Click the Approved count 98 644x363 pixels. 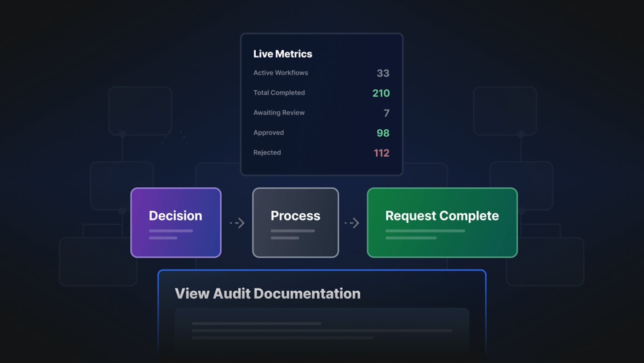(383, 133)
